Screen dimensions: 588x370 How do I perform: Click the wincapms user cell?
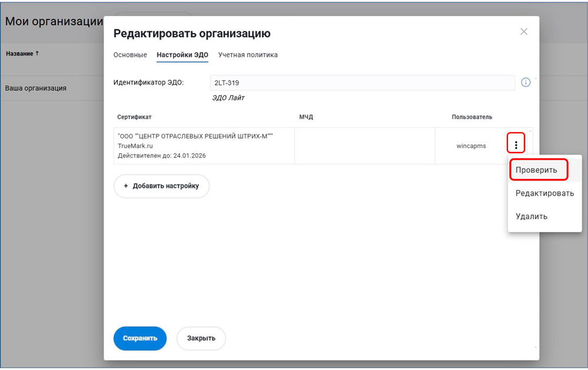coord(471,146)
